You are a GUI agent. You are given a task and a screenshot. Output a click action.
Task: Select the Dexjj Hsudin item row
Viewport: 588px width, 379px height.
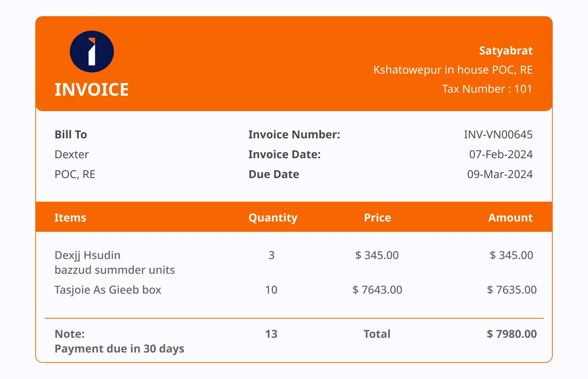point(294,262)
